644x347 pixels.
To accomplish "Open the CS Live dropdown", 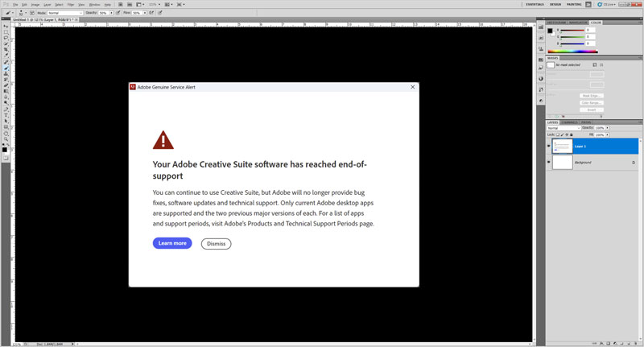I will coord(607,5).
